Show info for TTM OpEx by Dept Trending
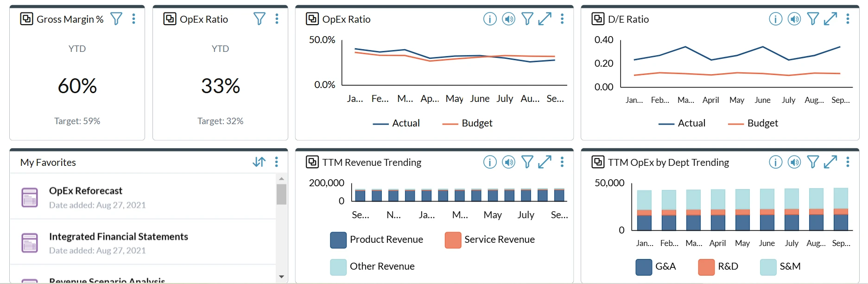Image resolution: width=868 pixels, height=284 pixels. point(776,162)
